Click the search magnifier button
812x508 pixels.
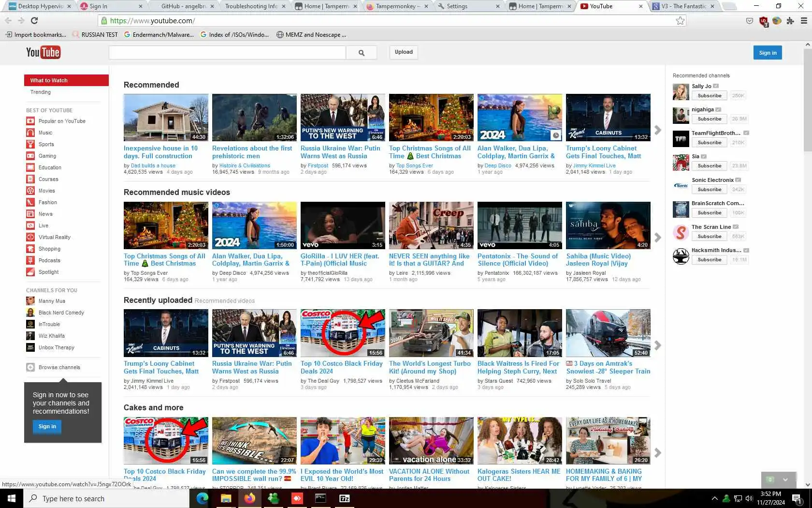click(x=362, y=53)
